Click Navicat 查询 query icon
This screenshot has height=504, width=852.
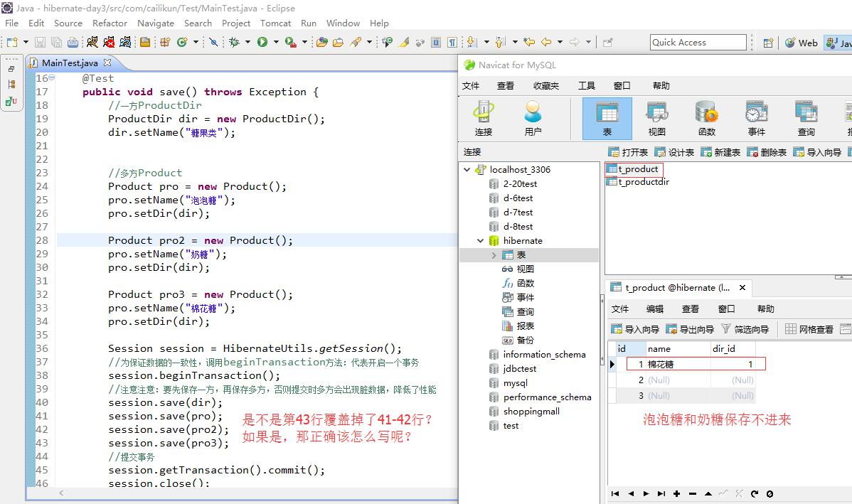coord(806,119)
